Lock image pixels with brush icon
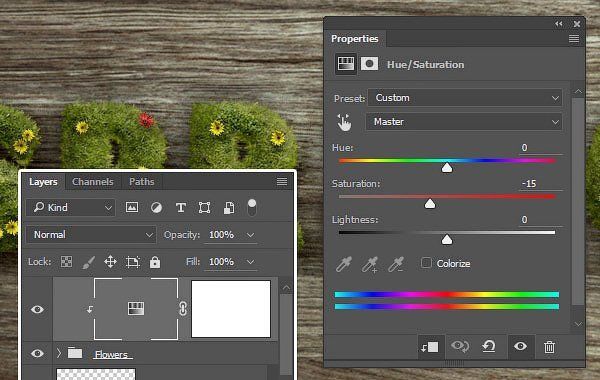This screenshot has width=600, height=380. [x=88, y=262]
